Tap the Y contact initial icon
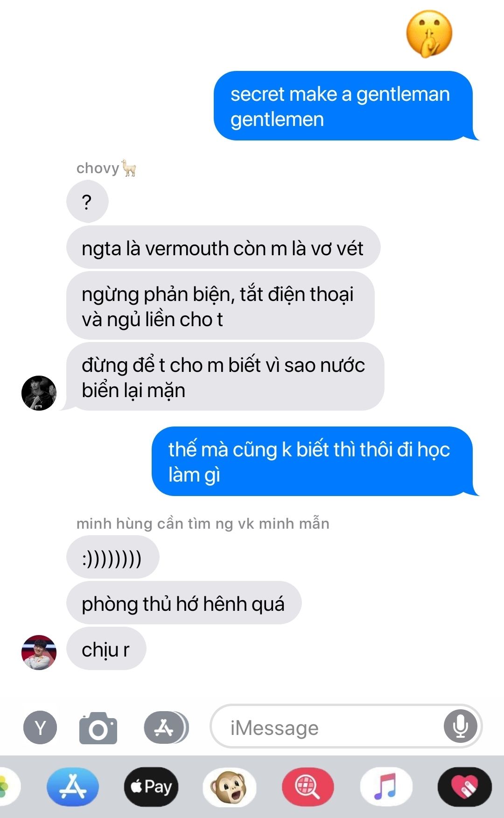The width and height of the screenshot is (504, 818). tap(40, 727)
